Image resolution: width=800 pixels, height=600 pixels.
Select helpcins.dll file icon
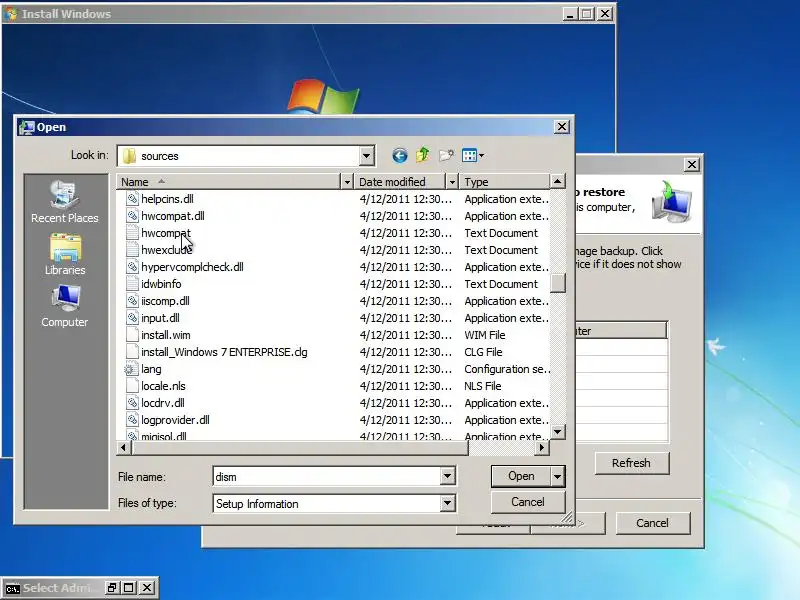132,198
